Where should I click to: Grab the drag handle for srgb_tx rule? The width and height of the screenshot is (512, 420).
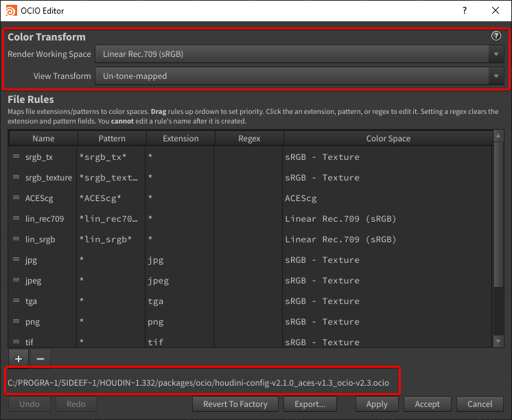click(16, 156)
